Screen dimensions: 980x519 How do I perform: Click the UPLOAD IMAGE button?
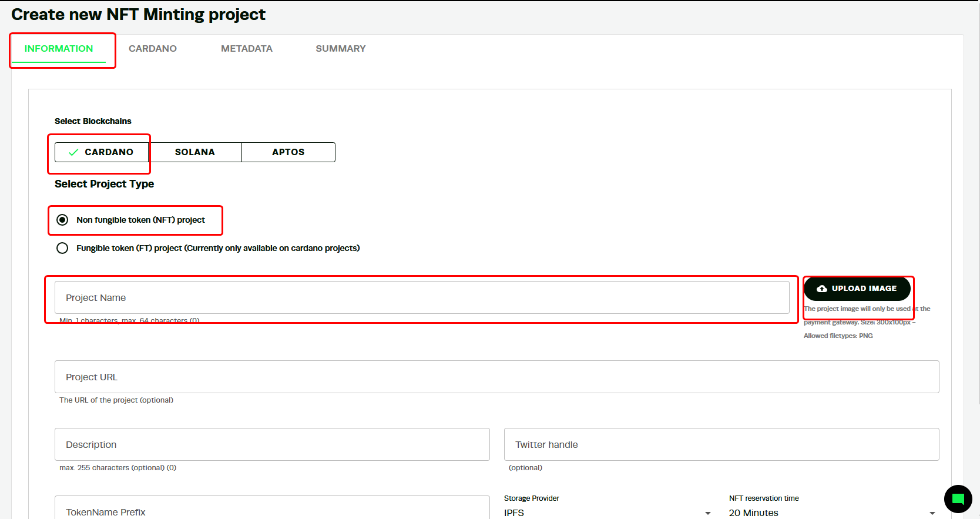coord(857,289)
